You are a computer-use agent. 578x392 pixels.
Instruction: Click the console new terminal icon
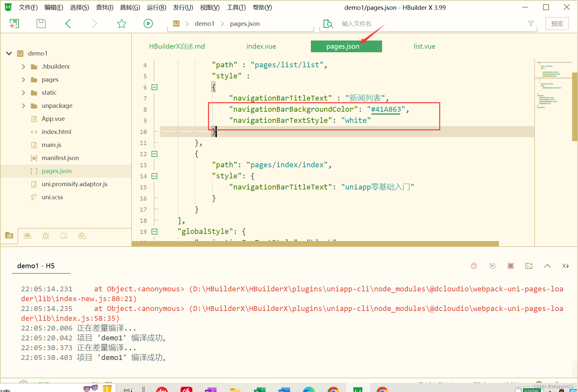pyautogui.click(x=529, y=266)
